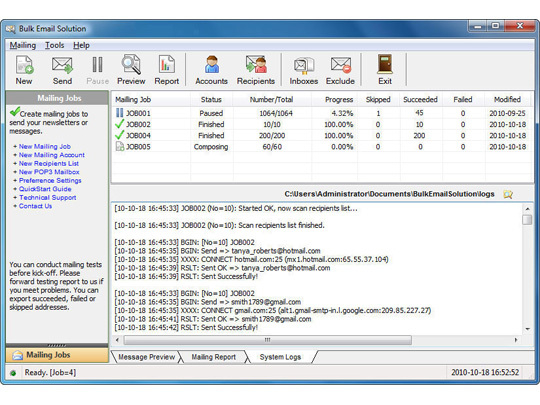Click the green status indicator in status bar

(13, 373)
